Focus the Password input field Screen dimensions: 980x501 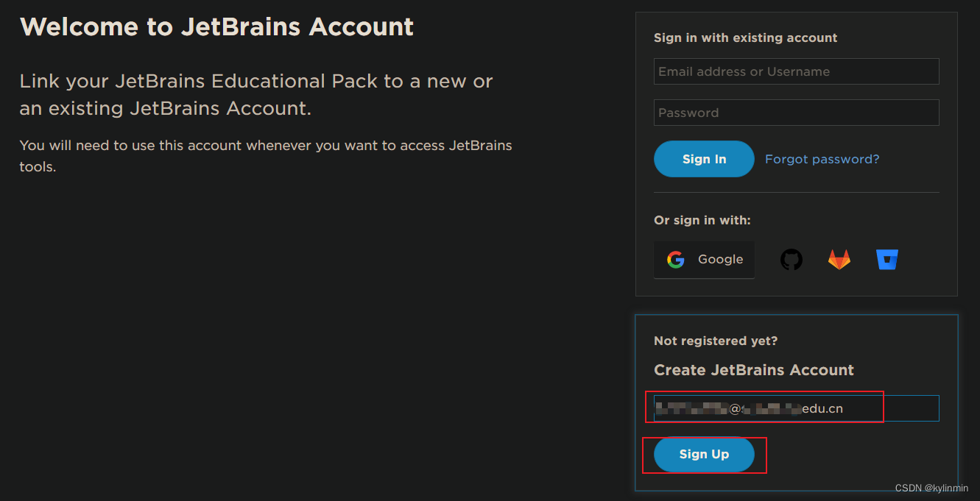(x=796, y=113)
